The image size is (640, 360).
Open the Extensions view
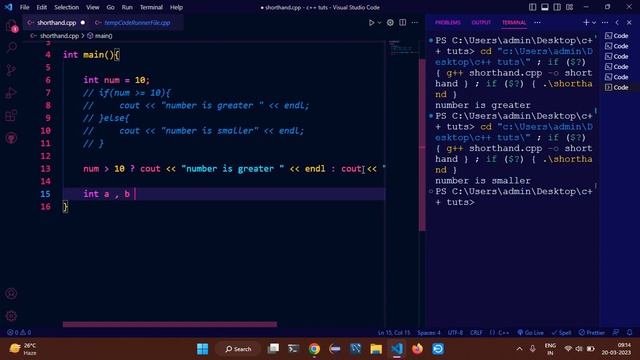[11, 116]
